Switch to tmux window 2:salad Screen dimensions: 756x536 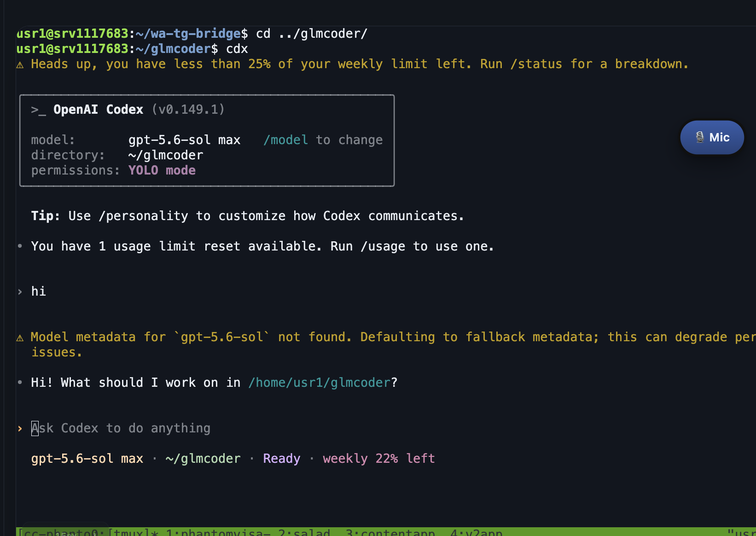pyautogui.click(x=304, y=532)
